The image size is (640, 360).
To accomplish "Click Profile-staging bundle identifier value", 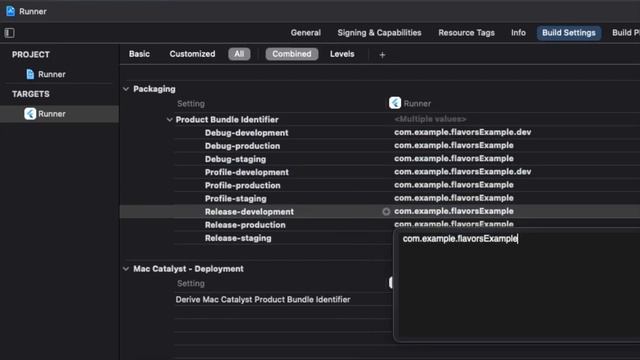I will (454, 198).
